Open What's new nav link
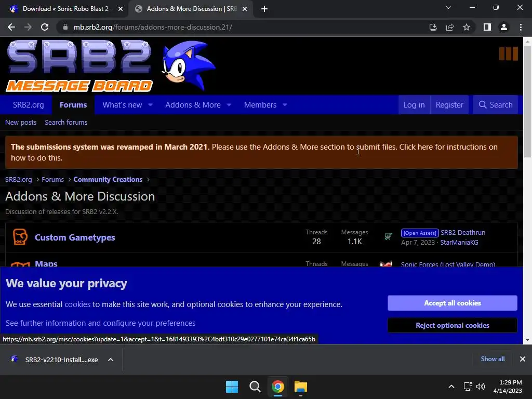Screen dimensions: 532x399 pyautogui.click(x=122, y=105)
